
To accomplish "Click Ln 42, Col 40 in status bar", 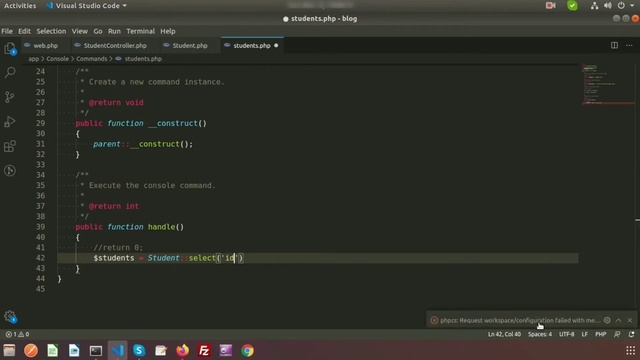I will [x=504, y=334].
